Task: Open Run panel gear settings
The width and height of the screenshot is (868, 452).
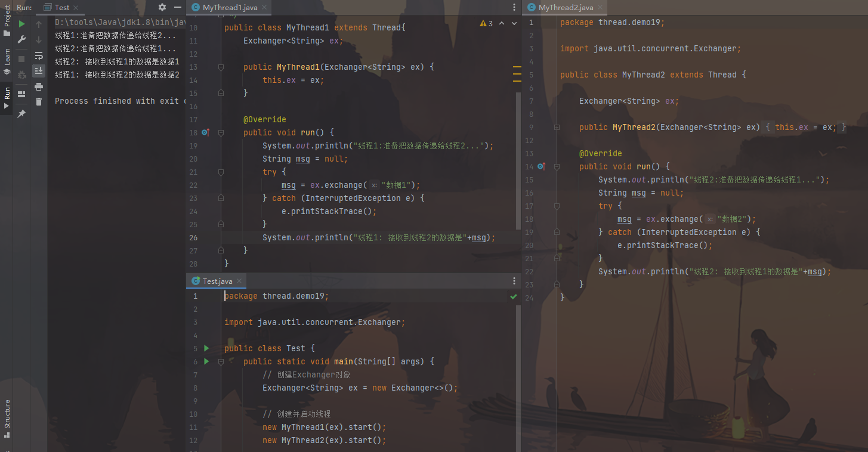Action: click(x=162, y=8)
